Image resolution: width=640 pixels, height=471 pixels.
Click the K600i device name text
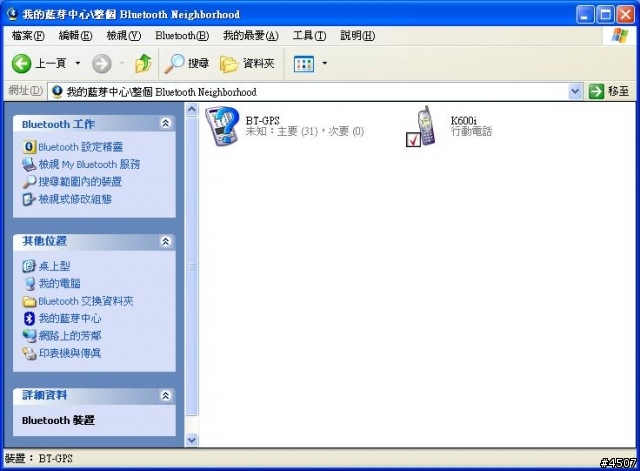[x=464, y=120]
